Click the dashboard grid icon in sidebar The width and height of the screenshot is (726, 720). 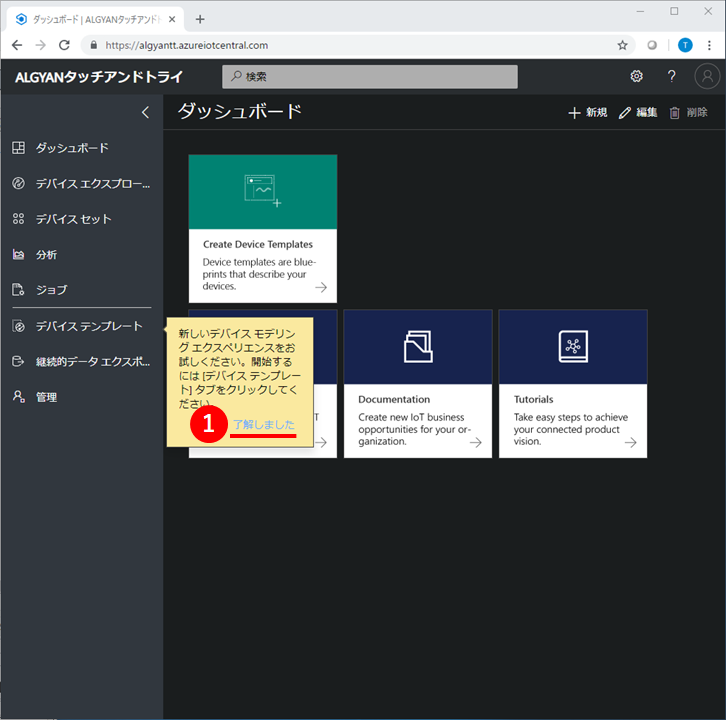(x=19, y=148)
